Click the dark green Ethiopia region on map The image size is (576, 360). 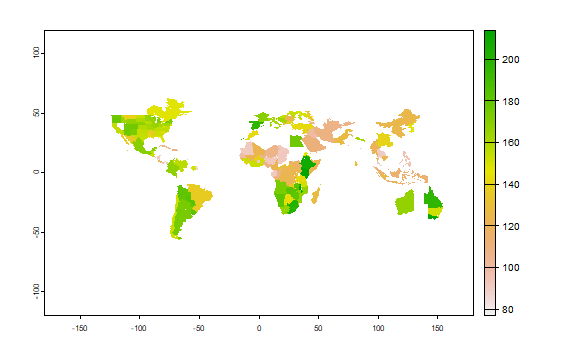[307, 167]
